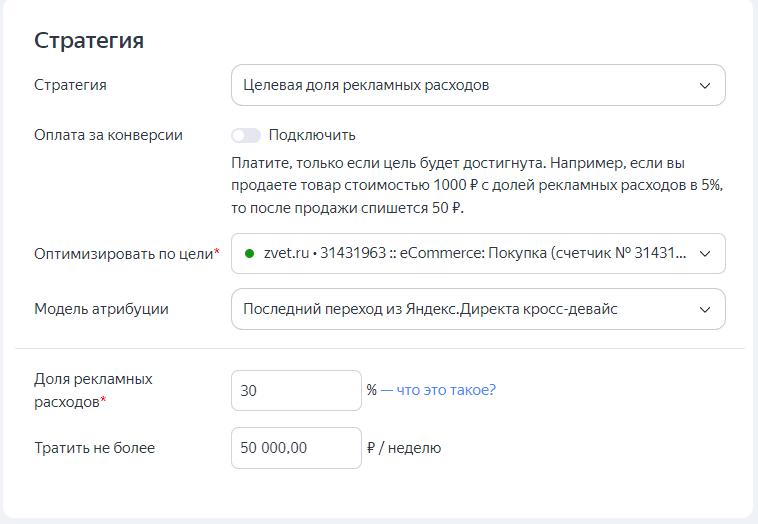
Task: Click the Оплата за конверсии label
Action: point(108,135)
